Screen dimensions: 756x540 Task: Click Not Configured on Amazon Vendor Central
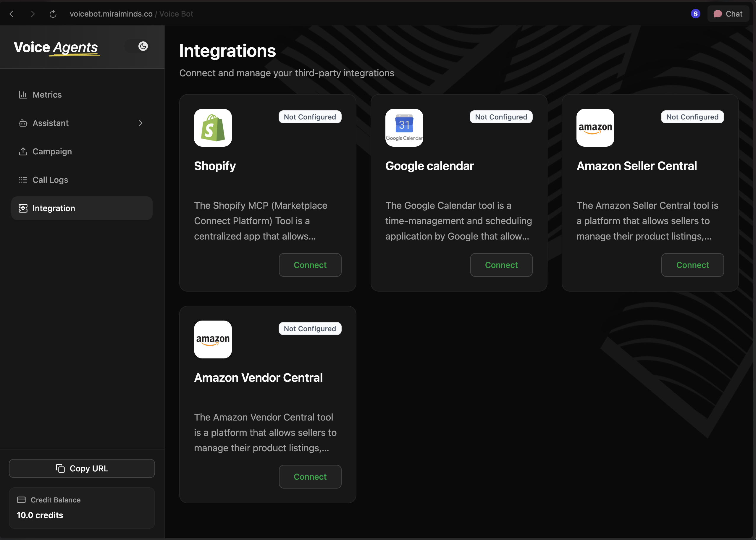[310, 329]
